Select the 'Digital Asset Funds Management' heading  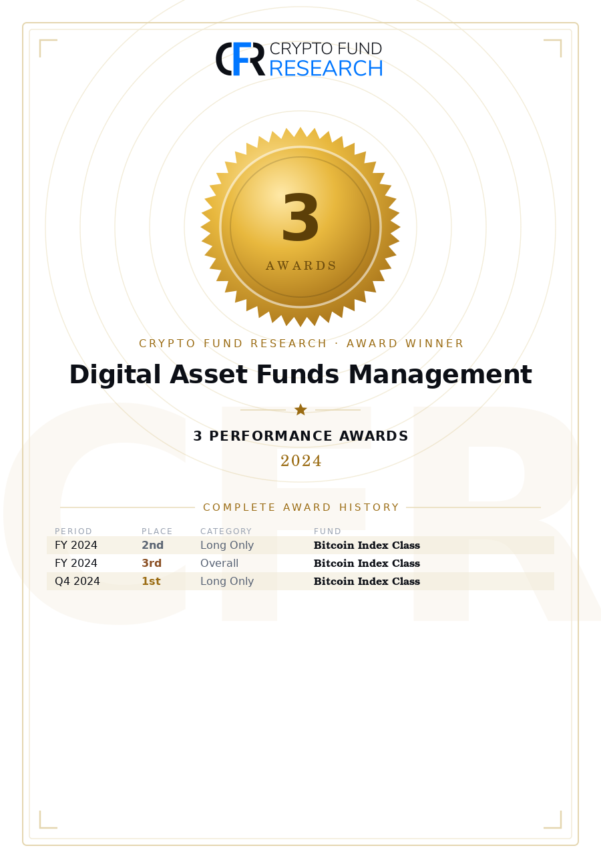pyautogui.click(x=300, y=375)
